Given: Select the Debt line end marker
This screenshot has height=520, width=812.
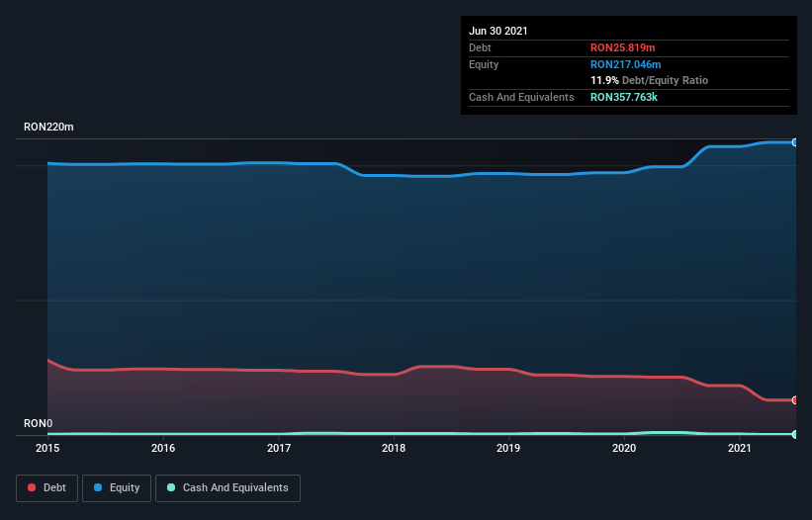Looking at the screenshot, I should 795,400.
